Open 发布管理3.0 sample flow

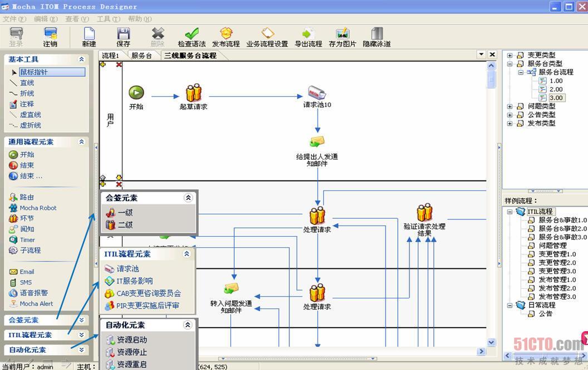[557, 297]
